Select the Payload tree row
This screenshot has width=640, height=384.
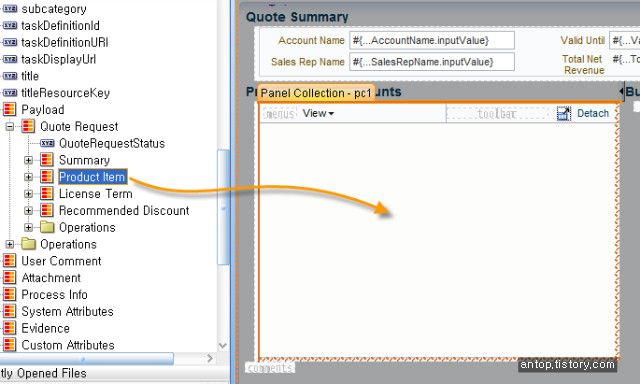43,109
